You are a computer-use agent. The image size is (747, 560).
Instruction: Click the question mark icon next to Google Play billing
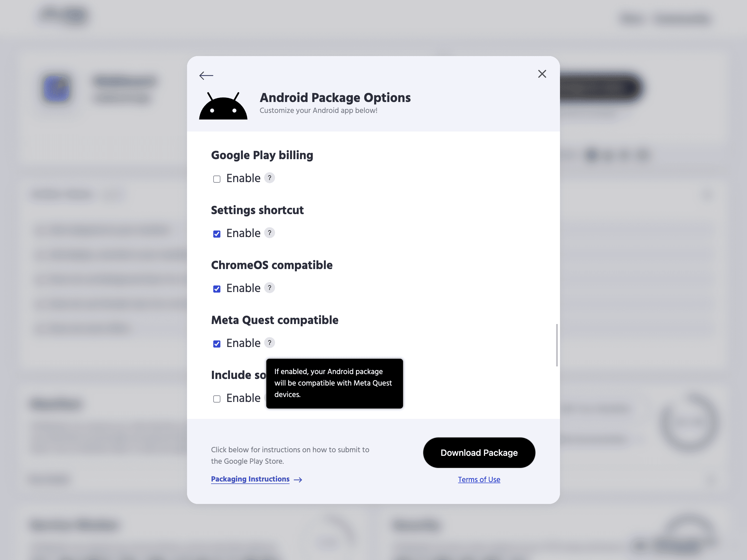pyautogui.click(x=269, y=178)
